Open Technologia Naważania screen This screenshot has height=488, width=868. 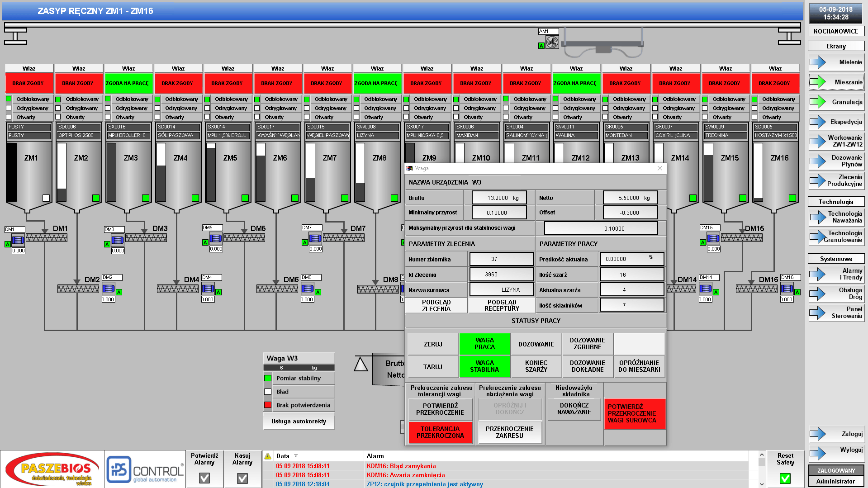tap(836, 217)
